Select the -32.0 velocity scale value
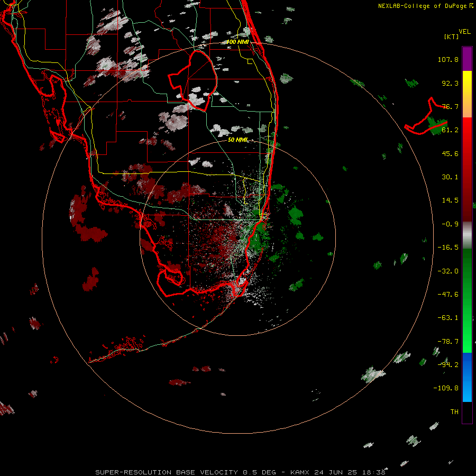Screen dimensions: 476x476 (448, 271)
